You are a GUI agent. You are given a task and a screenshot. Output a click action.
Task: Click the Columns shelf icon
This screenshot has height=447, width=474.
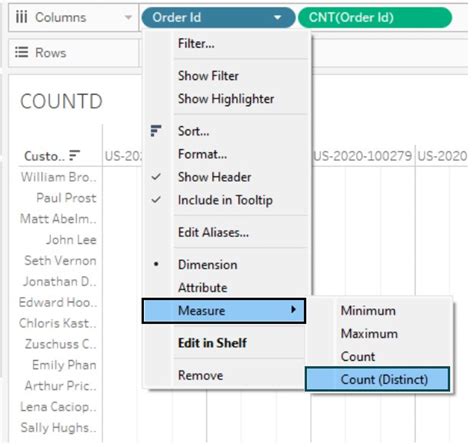21,17
